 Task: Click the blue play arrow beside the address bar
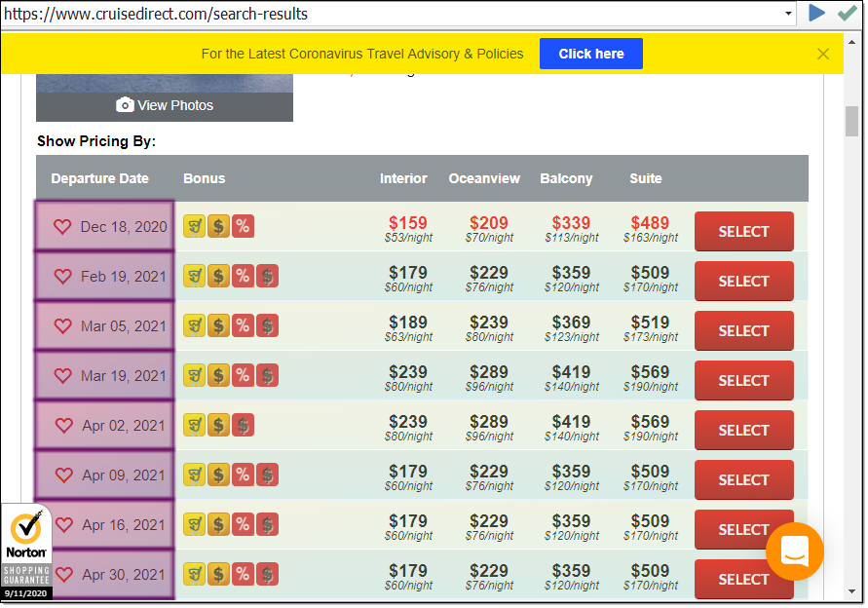(816, 14)
